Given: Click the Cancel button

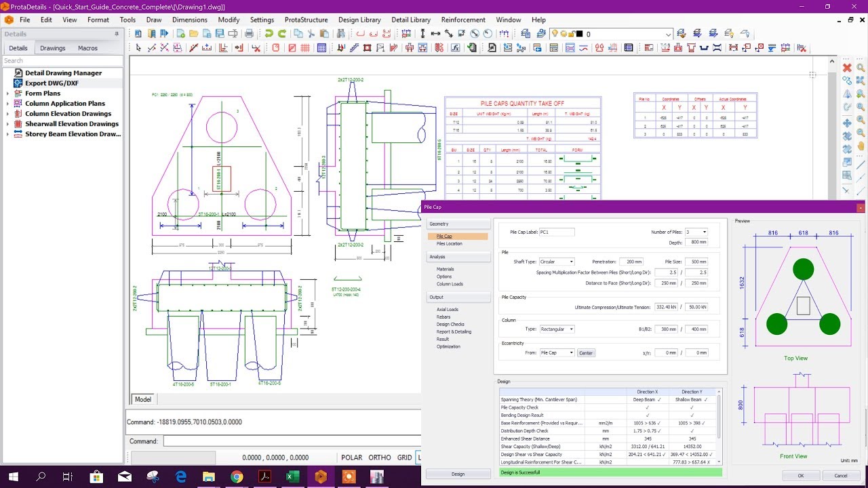Looking at the screenshot, I should tap(841, 475).
